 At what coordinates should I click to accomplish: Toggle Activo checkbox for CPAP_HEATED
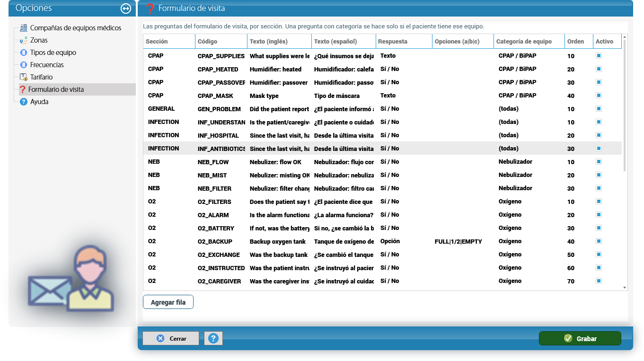pos(599,69)
